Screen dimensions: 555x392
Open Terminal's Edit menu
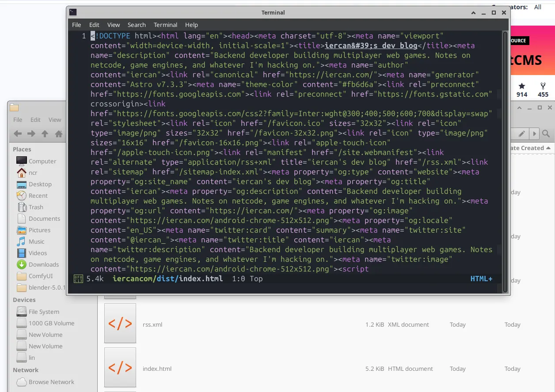coord(94,25)
